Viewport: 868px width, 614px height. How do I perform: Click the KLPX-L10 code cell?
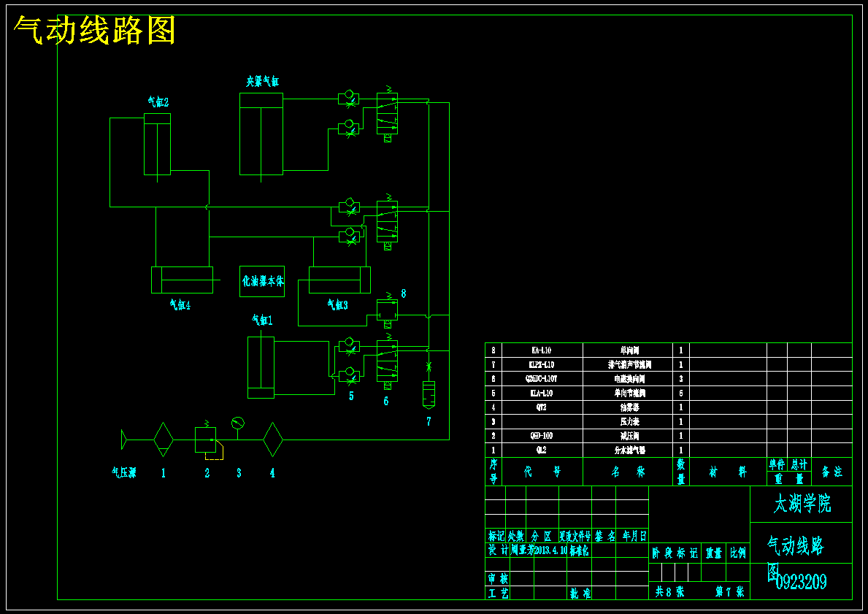[542, 364]
